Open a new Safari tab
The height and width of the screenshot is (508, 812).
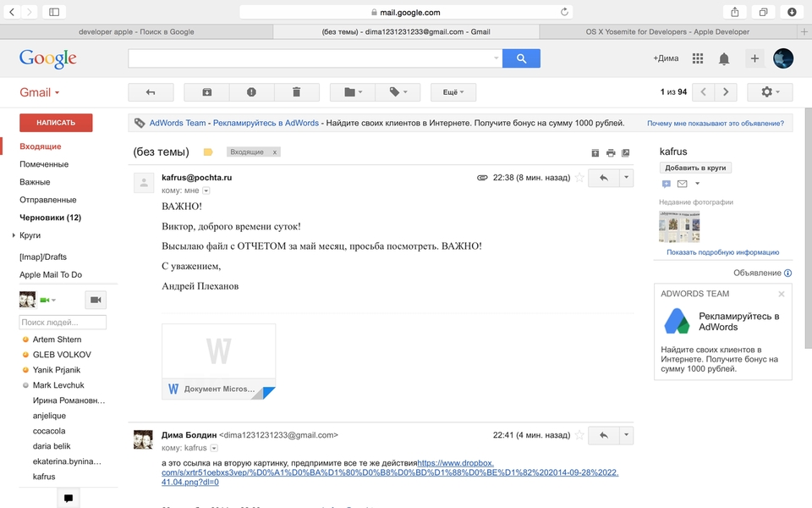tap(804, 31)
